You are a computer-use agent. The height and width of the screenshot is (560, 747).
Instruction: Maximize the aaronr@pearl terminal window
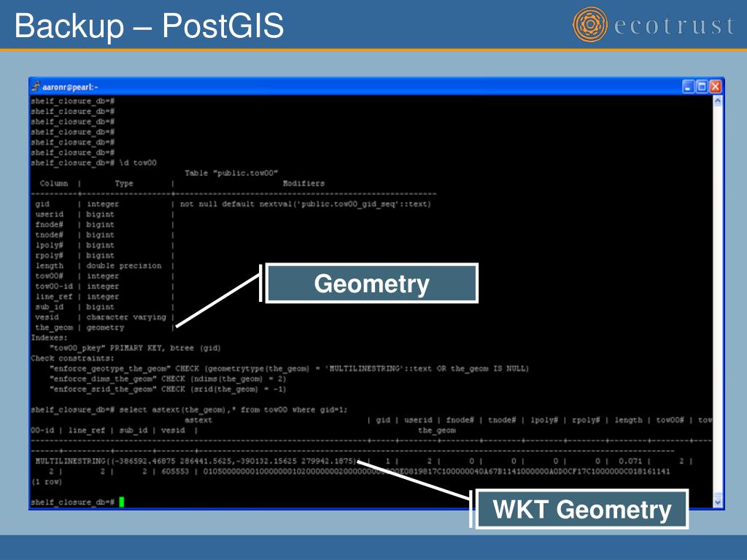pos(702,87)
